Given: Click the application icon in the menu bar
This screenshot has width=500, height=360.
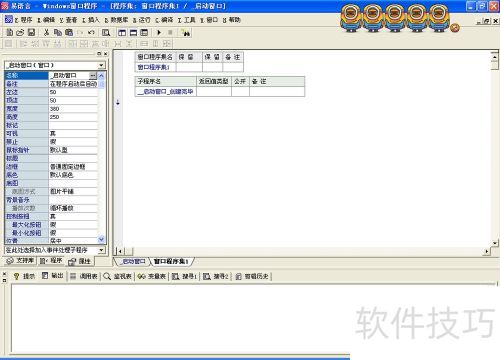Looking at the screenshot, I should pyautogui.click(x=9, y=19).
